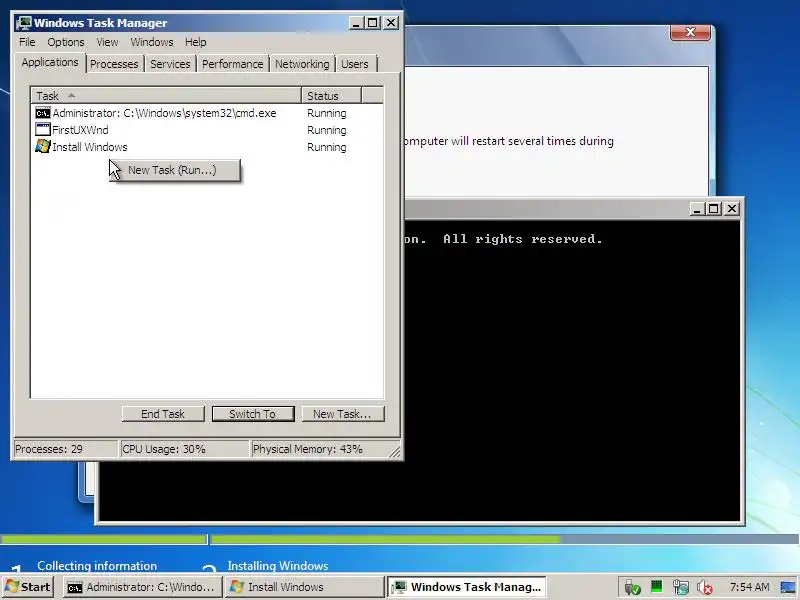Click the CPU Usage: 30% status entry

click(184, 449)
